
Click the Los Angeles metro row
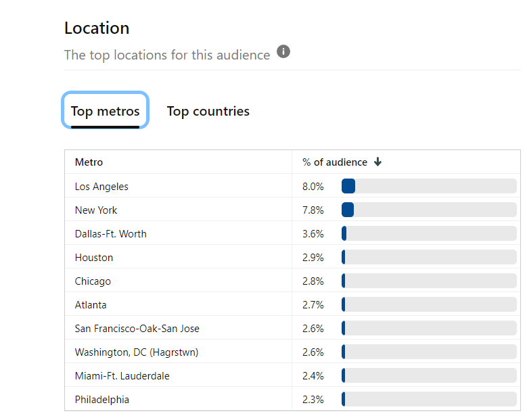(x=101, y=187)
